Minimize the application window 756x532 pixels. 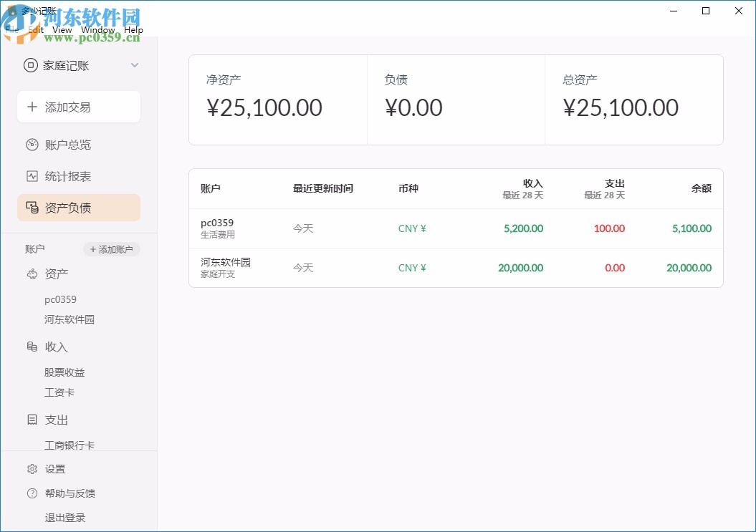point(674,11)
